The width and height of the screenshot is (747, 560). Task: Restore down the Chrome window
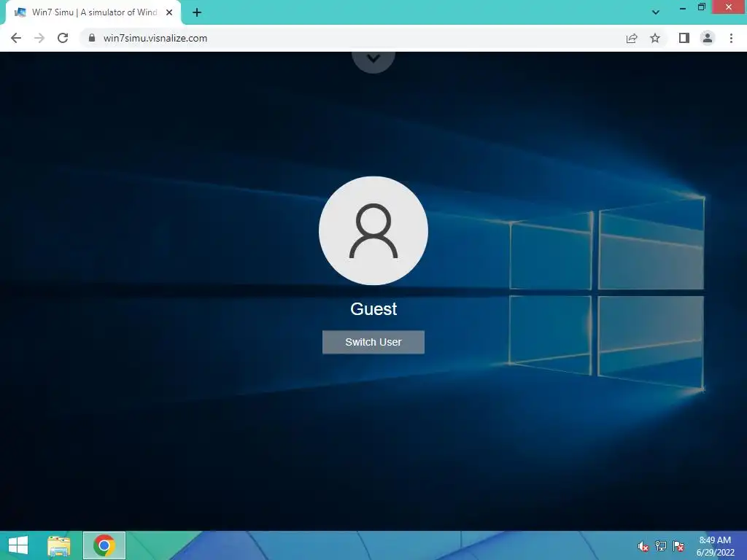pos(701,7)
